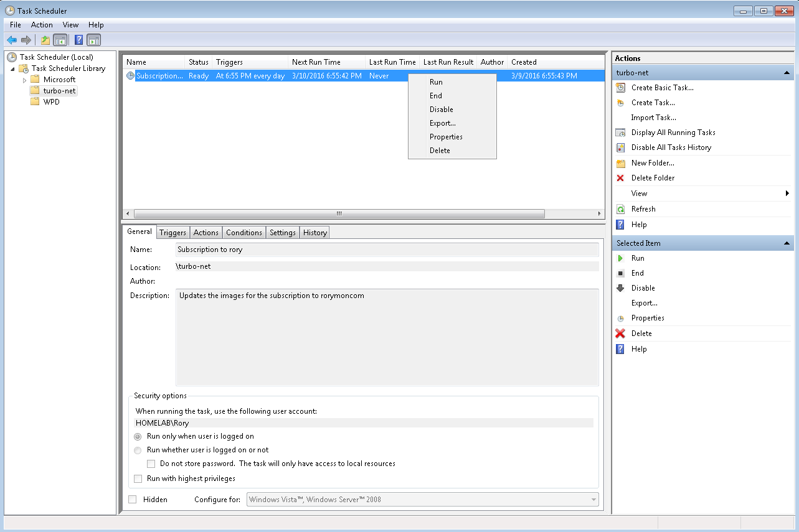Viewport: 799px width, 532px height.
Task: Open the Configure for dropdown
Action: (592, 499)
